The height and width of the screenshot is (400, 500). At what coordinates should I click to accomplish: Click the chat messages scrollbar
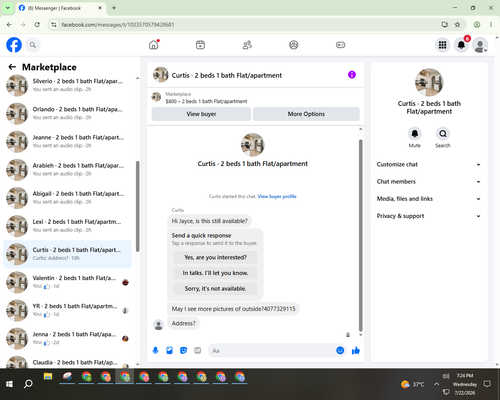tap(360, 235)
